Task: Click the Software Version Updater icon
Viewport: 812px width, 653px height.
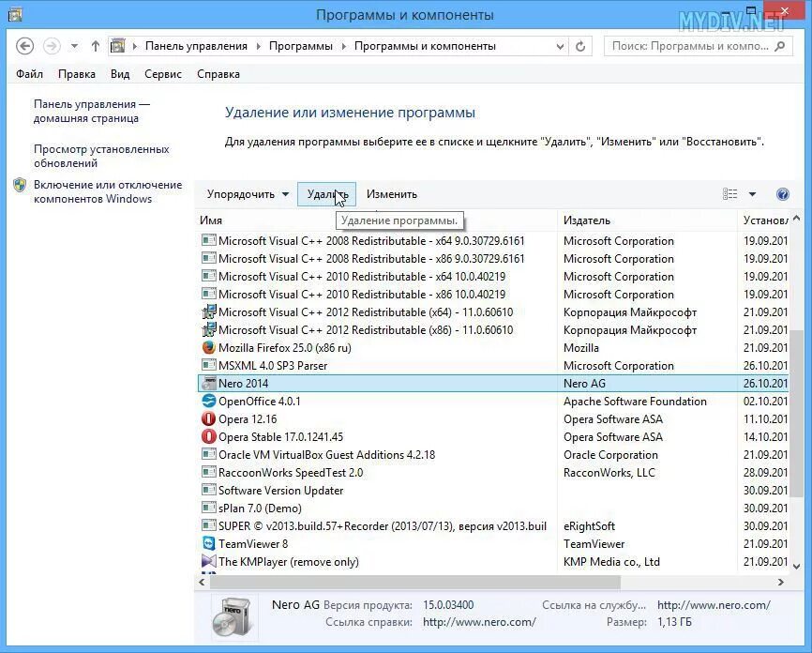Action: pyautogui.click(x=209, y=490)
